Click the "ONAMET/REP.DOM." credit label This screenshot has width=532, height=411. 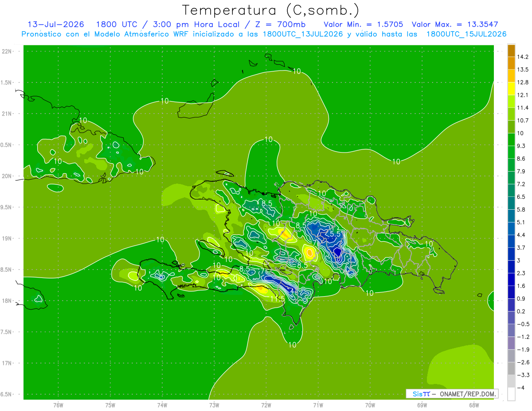pyautogui.click(x=467, y=394)
